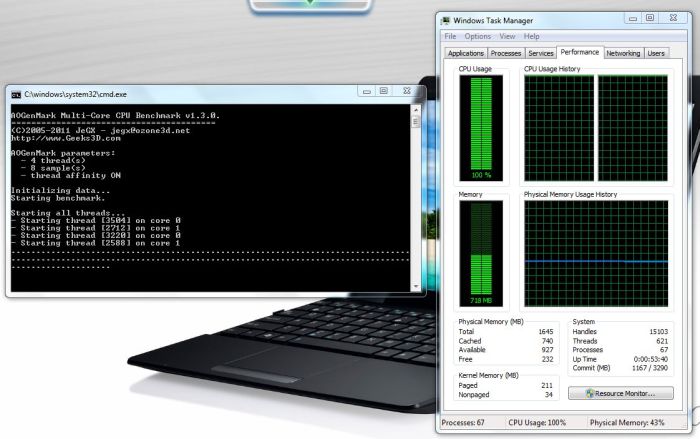This screenshot has height=439, width=700.
Task: Switch to the Networking tab
Action: click(623, 53)
